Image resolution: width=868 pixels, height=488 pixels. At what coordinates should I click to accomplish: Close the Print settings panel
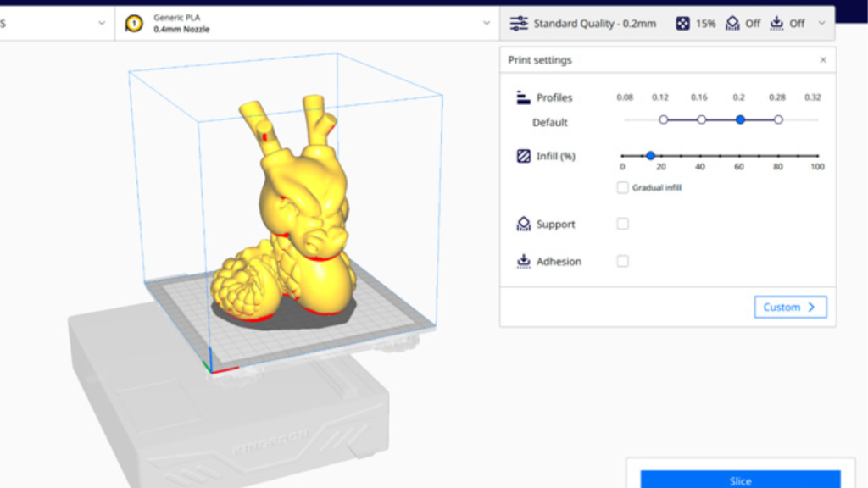[821, 59]
